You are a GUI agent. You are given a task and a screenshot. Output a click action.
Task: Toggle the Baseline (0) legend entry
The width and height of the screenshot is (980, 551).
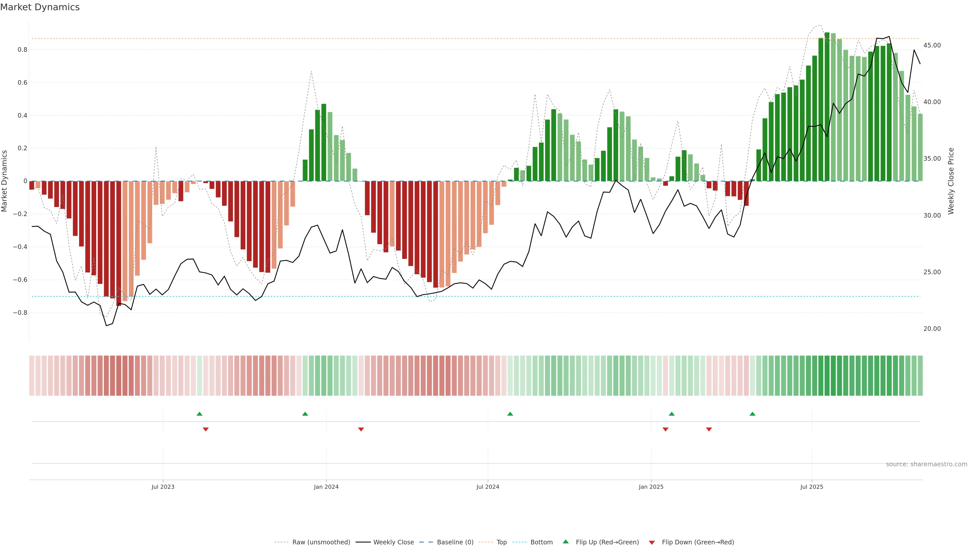tap(455, 542)
